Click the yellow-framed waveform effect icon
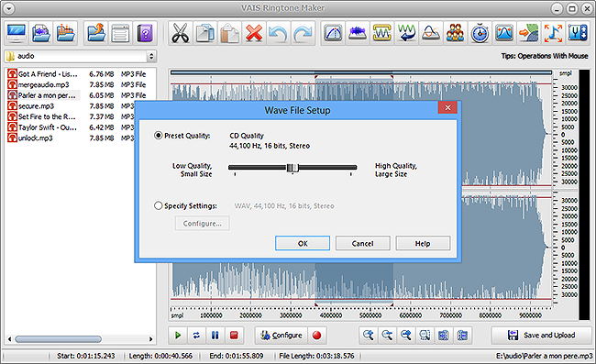 click(x=382, y=33)
